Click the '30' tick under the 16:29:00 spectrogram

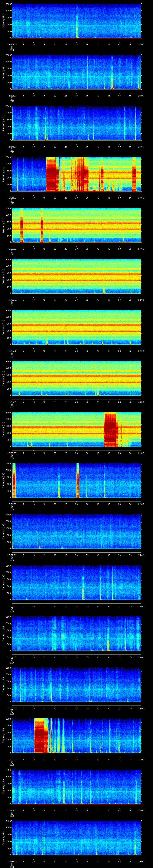77,402
